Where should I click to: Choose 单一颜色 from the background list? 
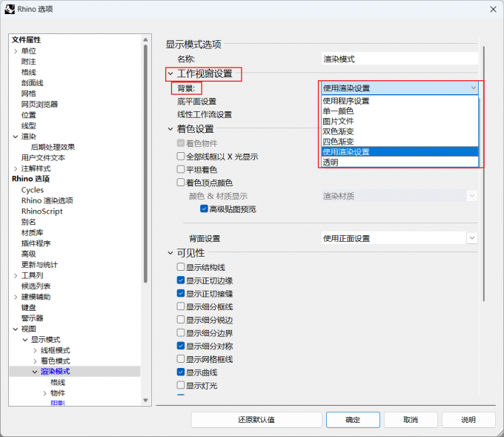339,111
